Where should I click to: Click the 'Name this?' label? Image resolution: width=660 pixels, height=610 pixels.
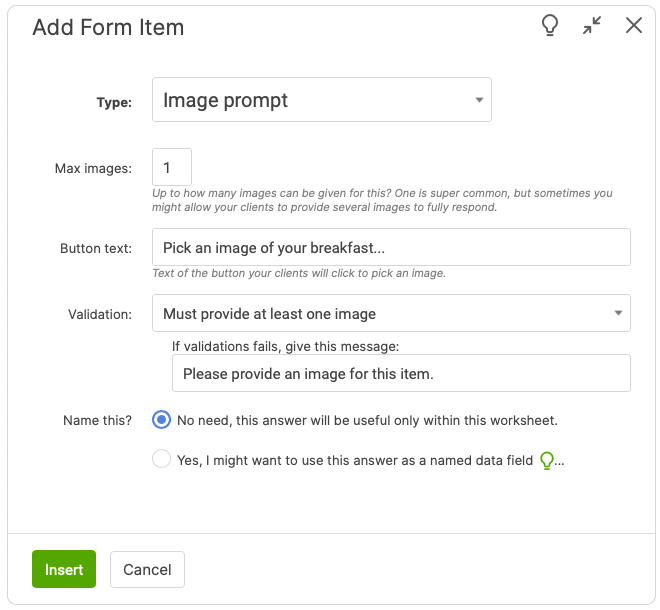tap(97, 420)
